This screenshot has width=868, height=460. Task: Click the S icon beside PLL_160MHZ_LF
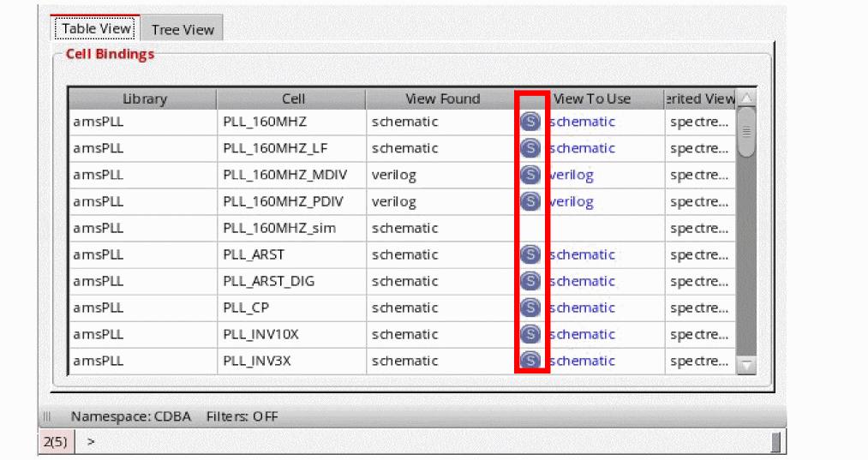(530, 148)
